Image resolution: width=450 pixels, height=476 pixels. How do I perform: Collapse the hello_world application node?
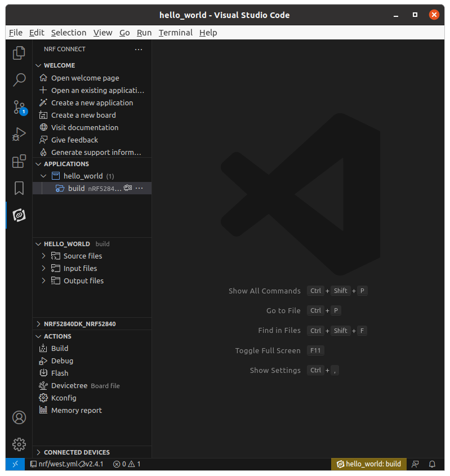(x=43, y=176)
